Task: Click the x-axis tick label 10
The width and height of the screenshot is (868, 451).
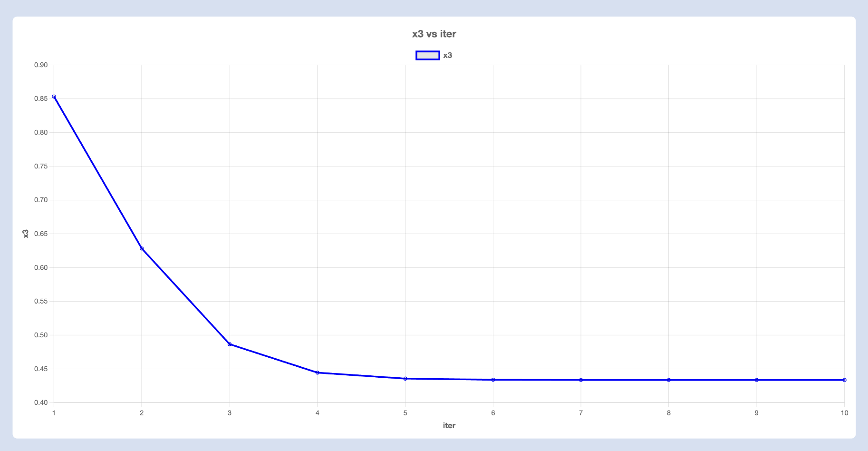Action: point(844,413)
